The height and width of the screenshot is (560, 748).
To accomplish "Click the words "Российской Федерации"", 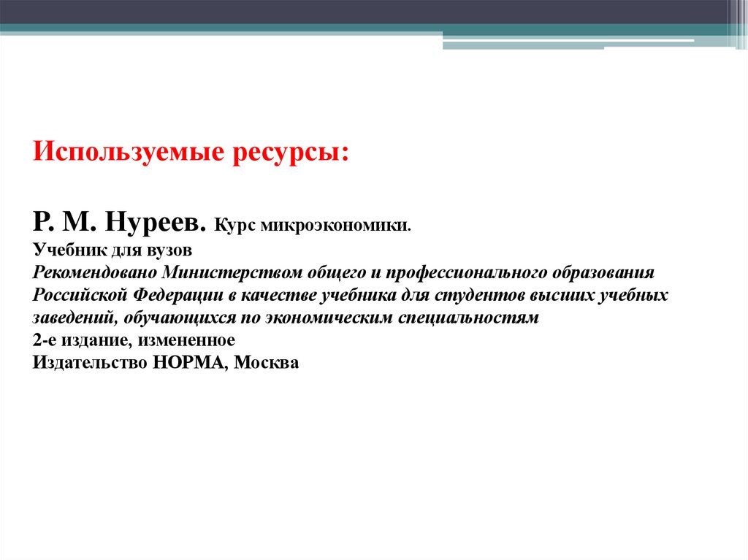I will (128, 295).
